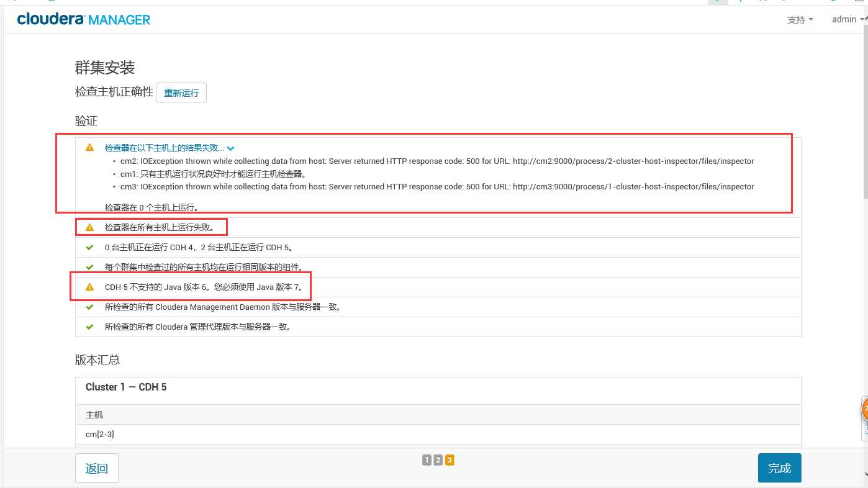The width and height of the screenshot is (868, 488).
Task: Click text about Cloudera Management Daemon 版本
Action: click(223, 307)
